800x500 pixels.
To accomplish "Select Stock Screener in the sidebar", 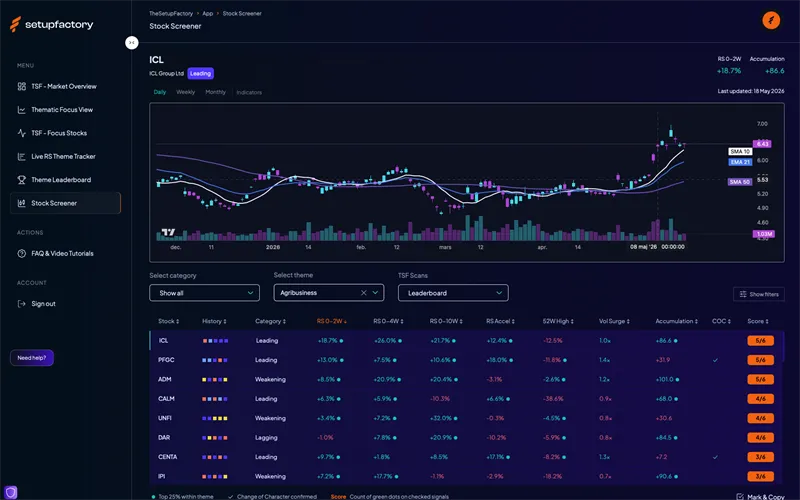I will pos(65,203).
